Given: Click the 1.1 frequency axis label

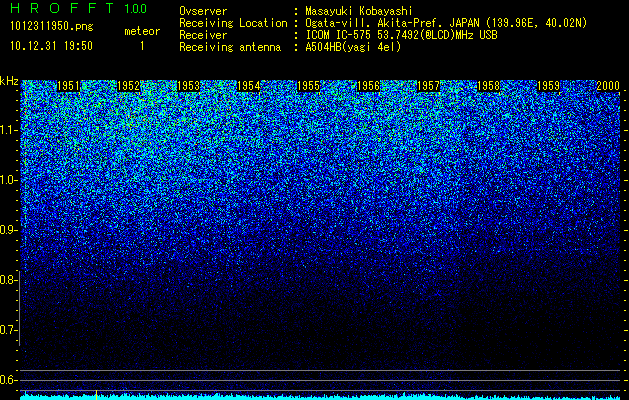Looking at the screenshot, I should [7, 130].
